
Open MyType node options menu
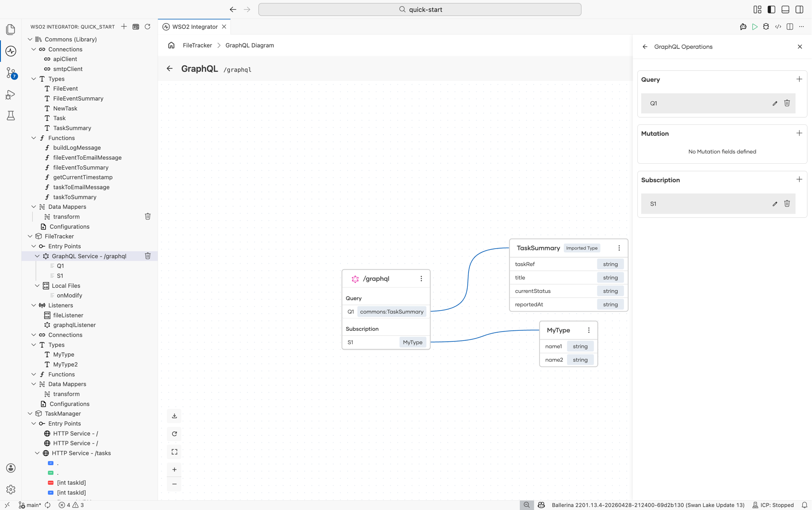pyautogui.click(x=589, y=330)
